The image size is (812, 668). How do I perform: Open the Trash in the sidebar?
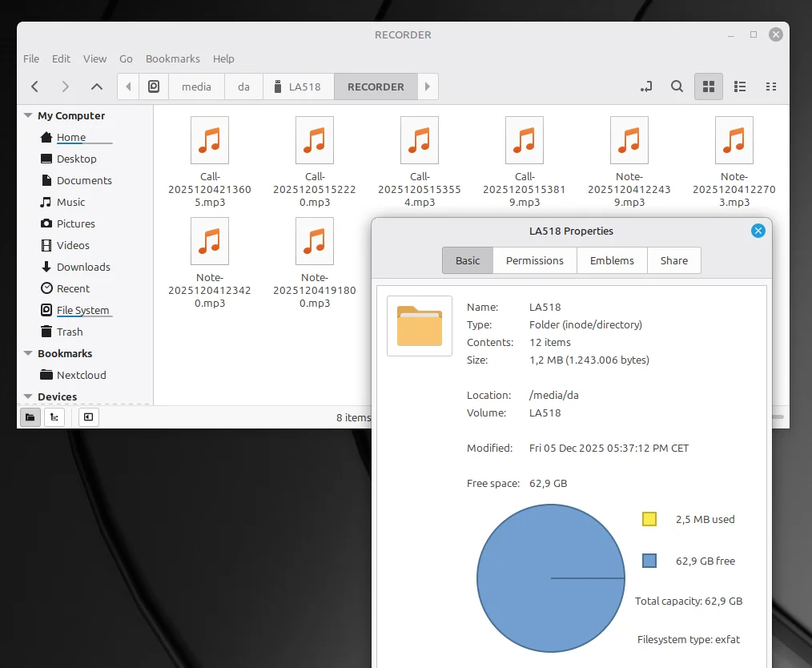pyautogui.click(x=70, y=332)
